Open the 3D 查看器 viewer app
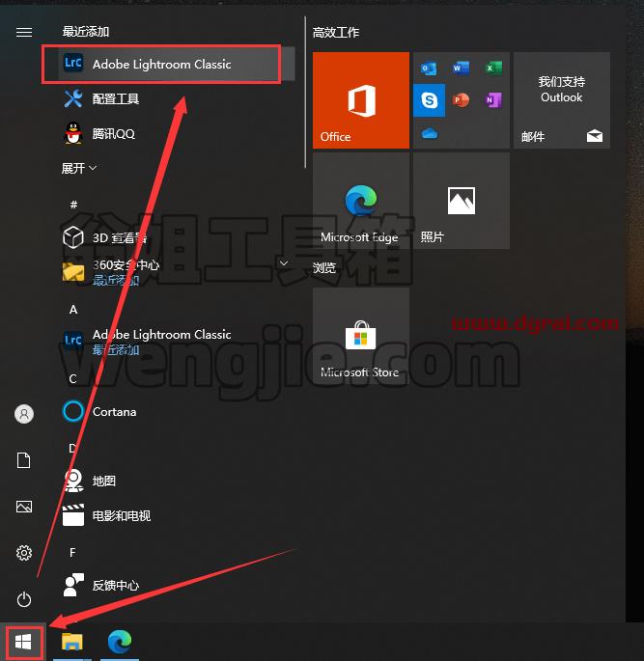Viewport: 644px width, 661px height. [169, 237]
